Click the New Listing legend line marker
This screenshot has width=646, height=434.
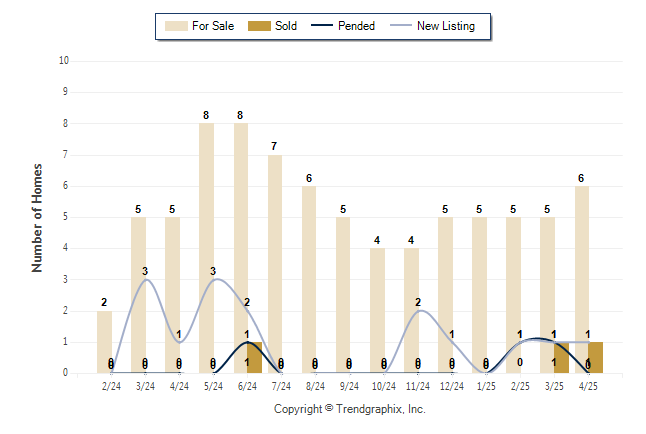point(401,26)
